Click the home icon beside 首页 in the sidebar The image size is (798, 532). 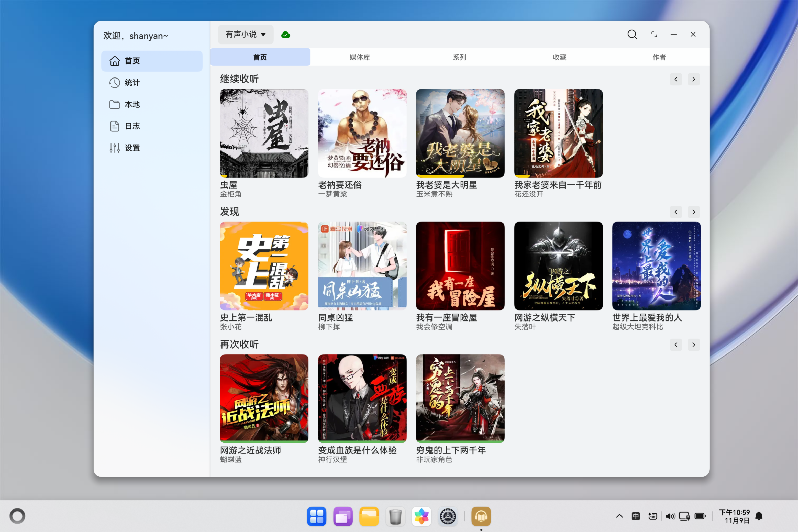(115, 61)
